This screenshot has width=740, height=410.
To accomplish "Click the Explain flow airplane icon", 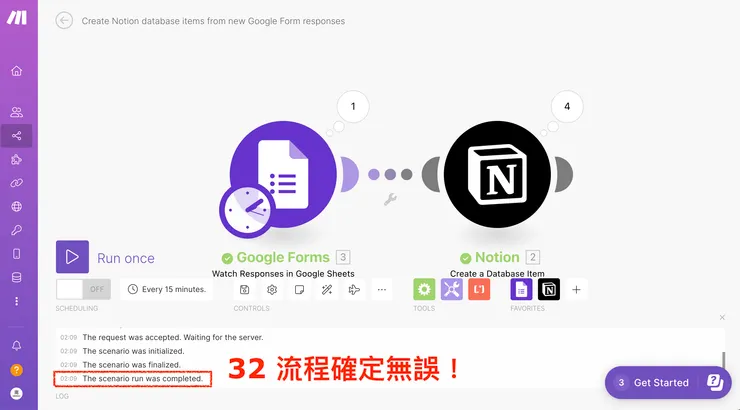I will [x=354, y=290].
